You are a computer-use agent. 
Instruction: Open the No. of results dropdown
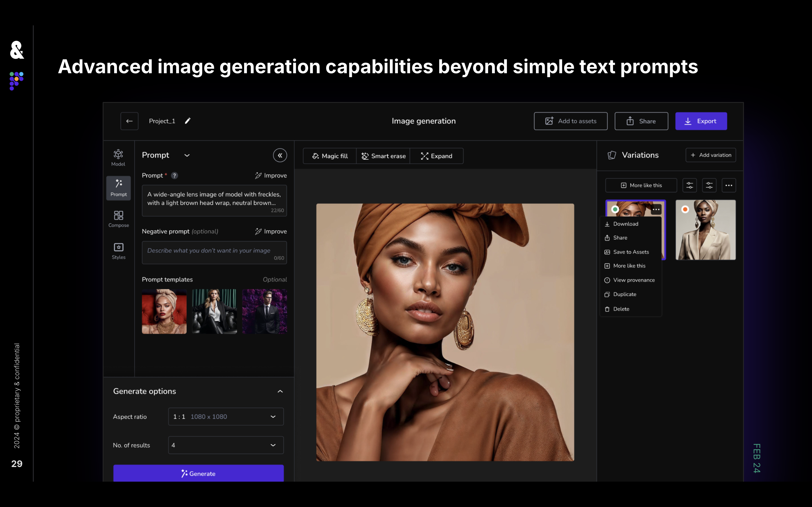[x=226, y=445]
